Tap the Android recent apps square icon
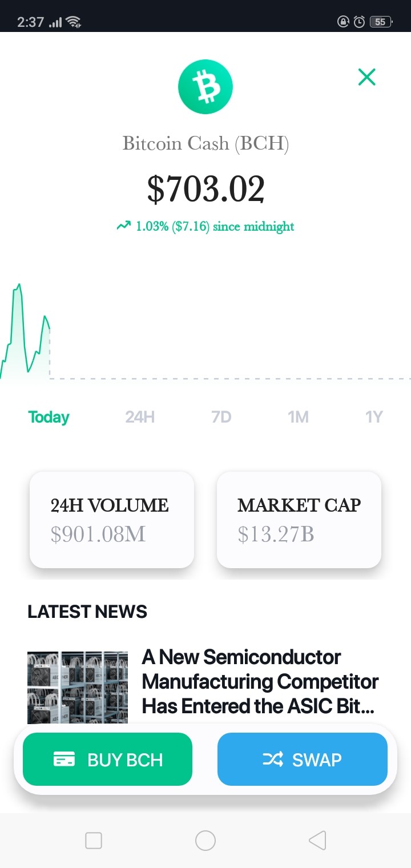The image size is (411, 868). (x=93, y=840)
